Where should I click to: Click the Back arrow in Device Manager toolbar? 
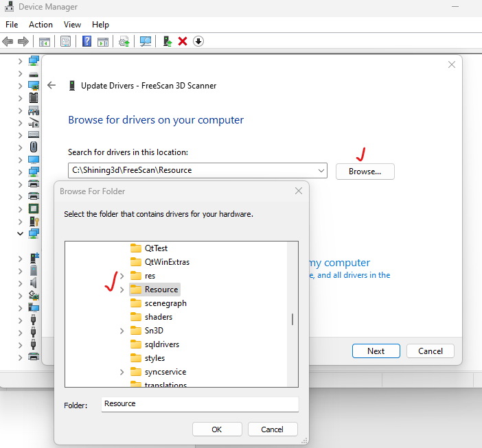click(8, 41)
